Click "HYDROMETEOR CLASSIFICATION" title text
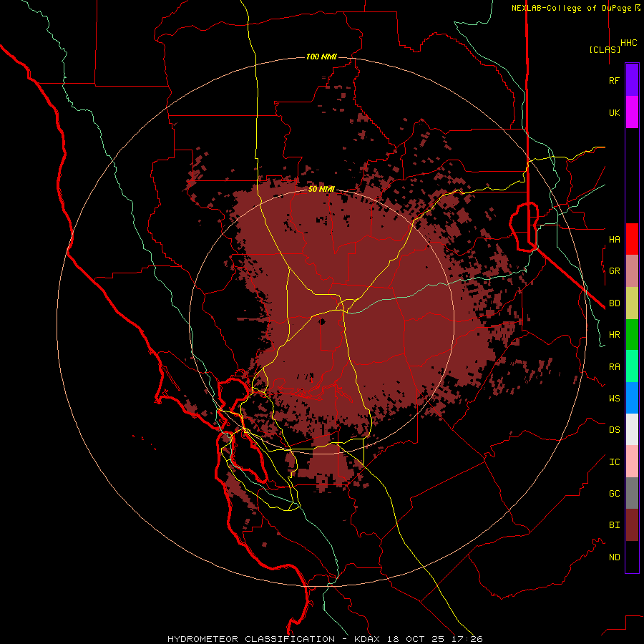 tap(251, 639)
